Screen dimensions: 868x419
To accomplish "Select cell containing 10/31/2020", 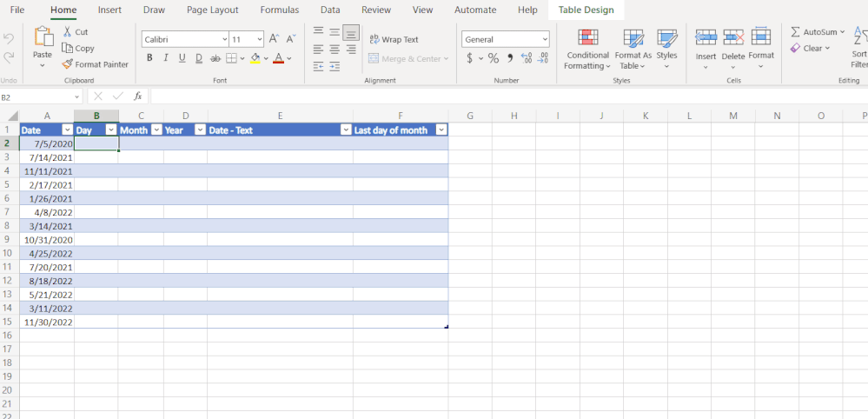I will (x=47, y=240).
